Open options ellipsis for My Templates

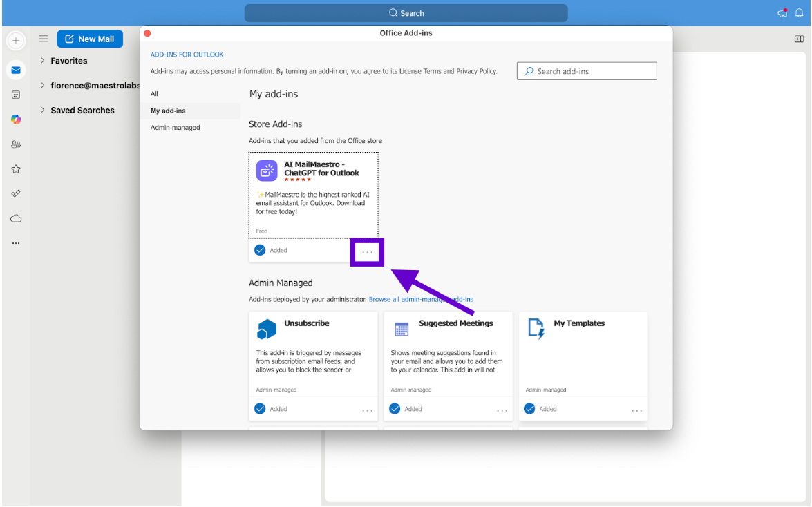636,411
